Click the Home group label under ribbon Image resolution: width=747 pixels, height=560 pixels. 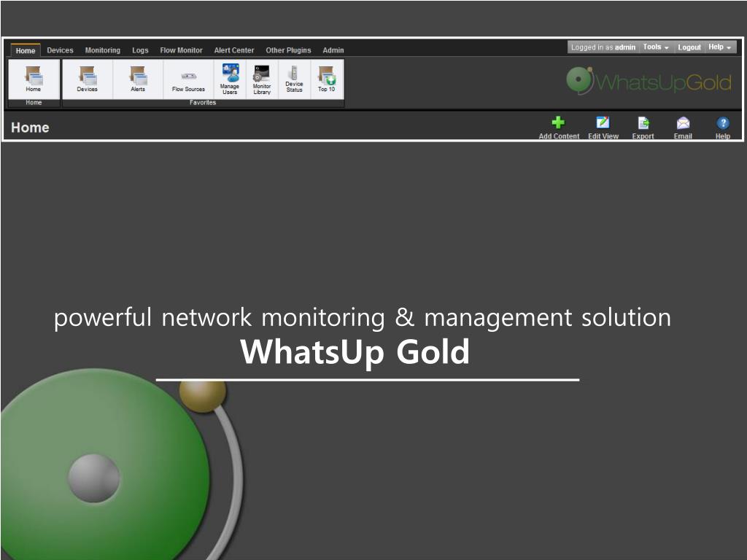pos(34,102)
